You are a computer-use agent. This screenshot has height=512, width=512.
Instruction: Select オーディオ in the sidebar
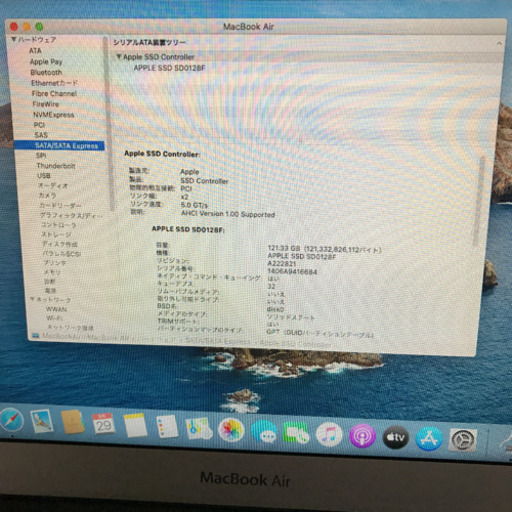click(x=53, y=185)
